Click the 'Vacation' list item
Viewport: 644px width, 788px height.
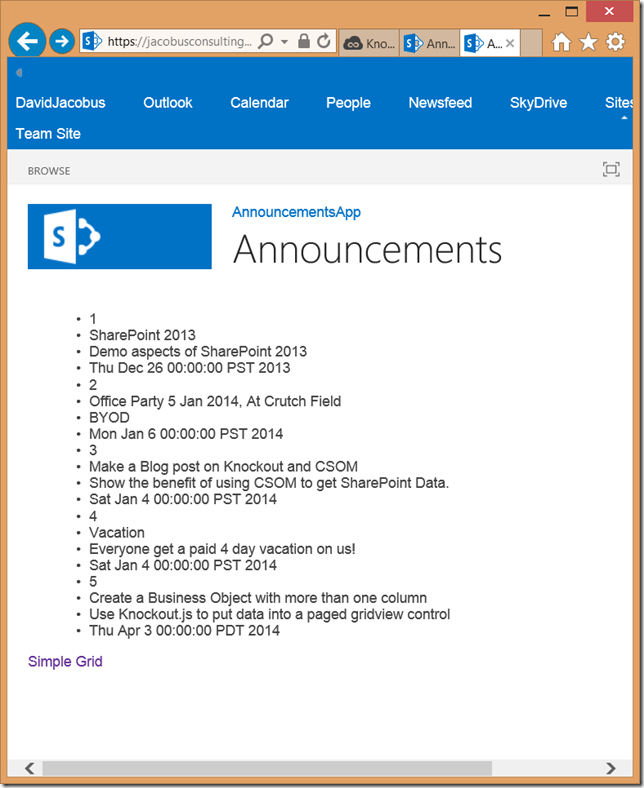117,532
